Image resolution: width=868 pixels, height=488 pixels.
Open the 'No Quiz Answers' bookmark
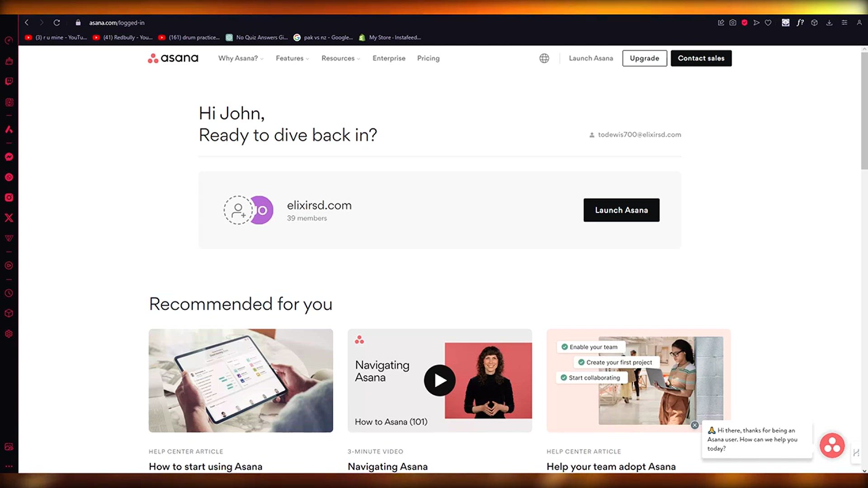tap(257, 38)
